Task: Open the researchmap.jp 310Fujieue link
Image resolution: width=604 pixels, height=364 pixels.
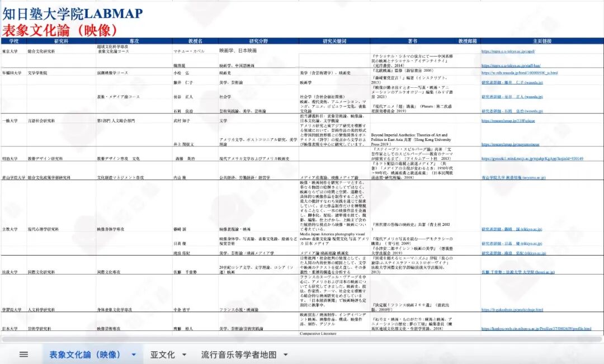Action: (x=508, y=121)
